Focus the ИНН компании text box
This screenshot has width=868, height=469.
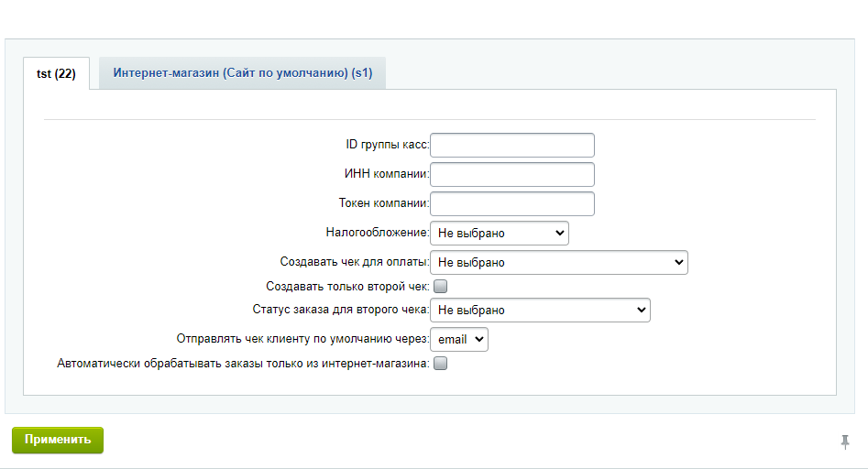512,175
